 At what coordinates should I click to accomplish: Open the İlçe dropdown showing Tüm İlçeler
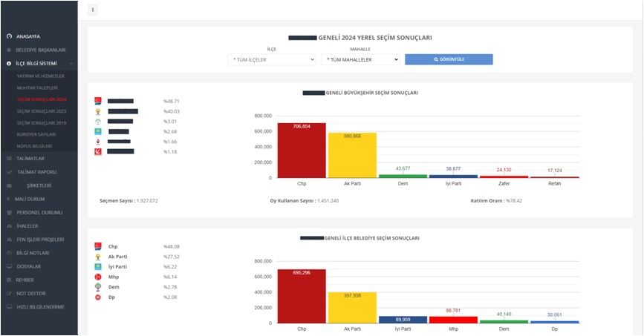(271, 59)
